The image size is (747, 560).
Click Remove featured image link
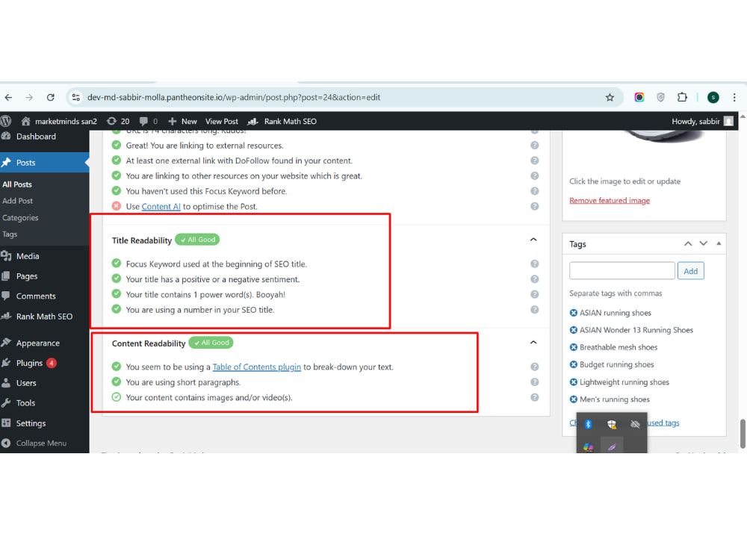coord(610,200)
